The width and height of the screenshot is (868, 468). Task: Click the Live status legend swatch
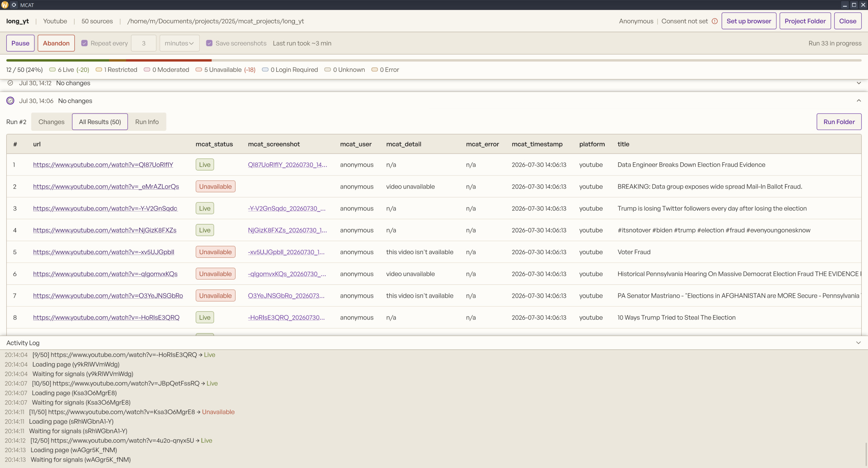(x=52, y=69)
